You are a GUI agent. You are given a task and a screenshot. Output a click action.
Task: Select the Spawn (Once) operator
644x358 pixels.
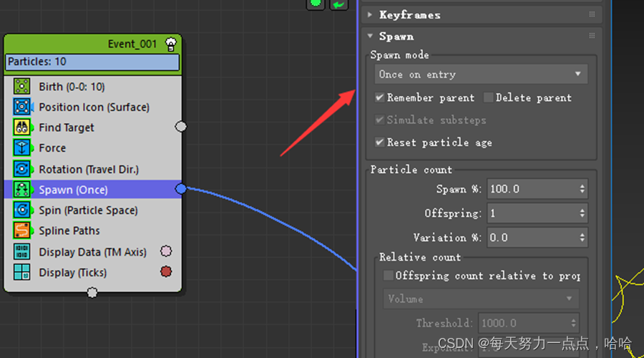[93, 190]
